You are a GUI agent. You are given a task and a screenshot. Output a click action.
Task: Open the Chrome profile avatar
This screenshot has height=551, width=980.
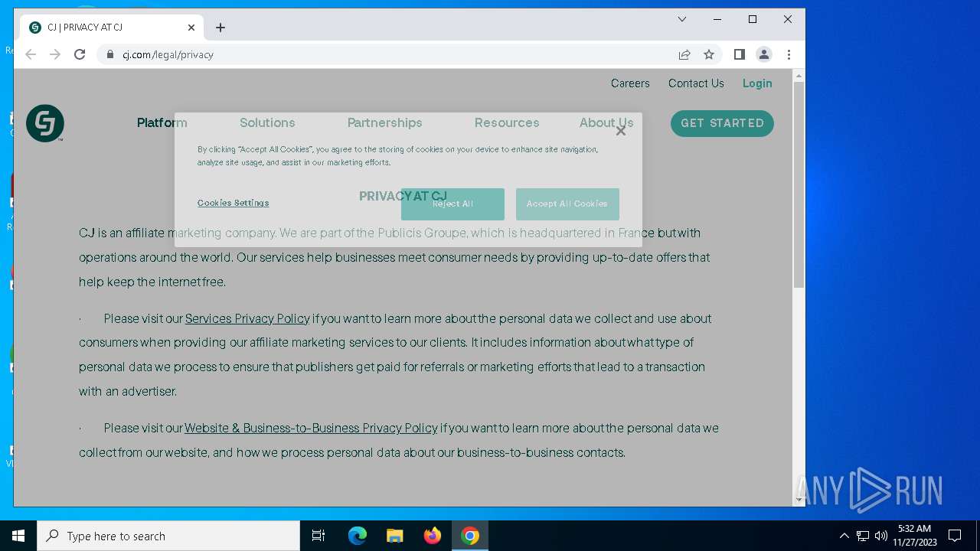point(763,54)
